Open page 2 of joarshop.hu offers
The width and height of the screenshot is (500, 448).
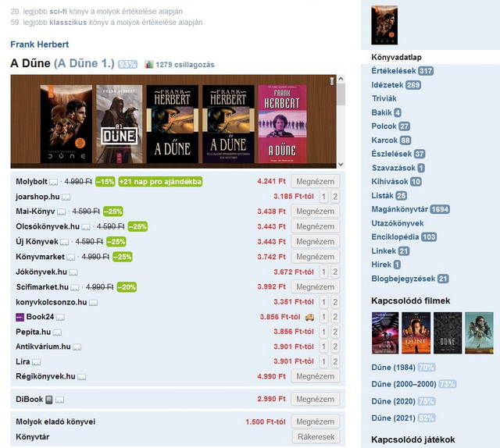pyautogui.click(x=334, y=197)
